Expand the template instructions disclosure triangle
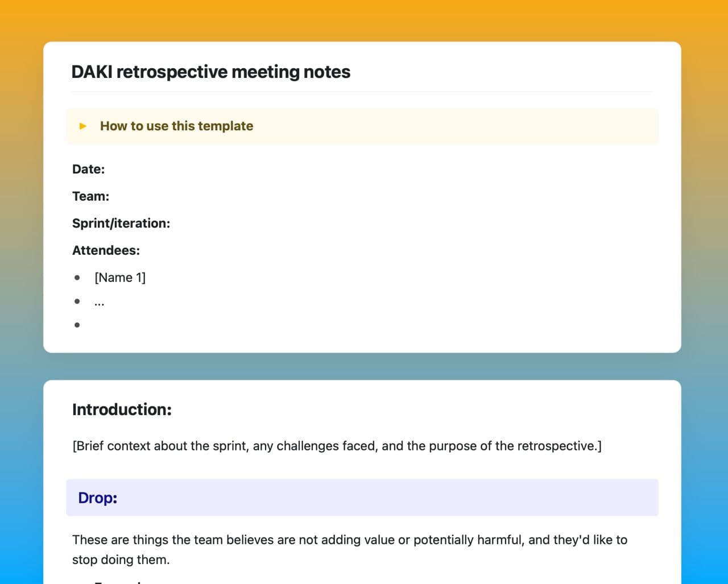The width and height of the screenshot is (728, 584). tap(83, 126)
